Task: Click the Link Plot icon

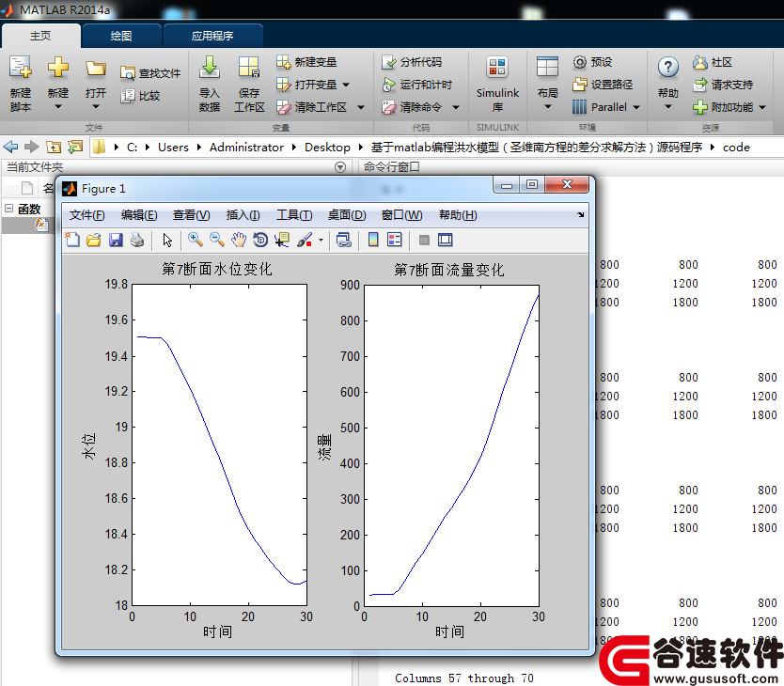Action: coord(343,240)
